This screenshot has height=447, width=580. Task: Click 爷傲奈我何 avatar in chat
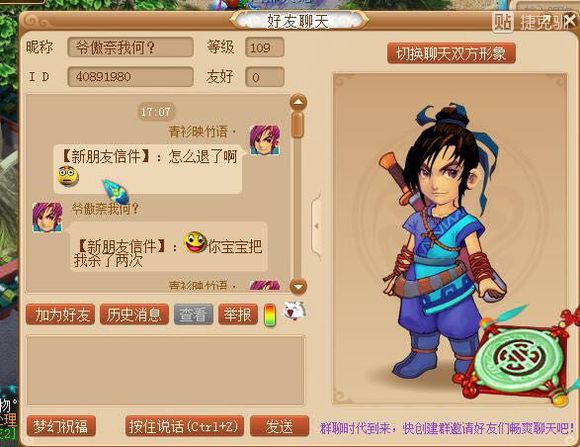(47, 217)
